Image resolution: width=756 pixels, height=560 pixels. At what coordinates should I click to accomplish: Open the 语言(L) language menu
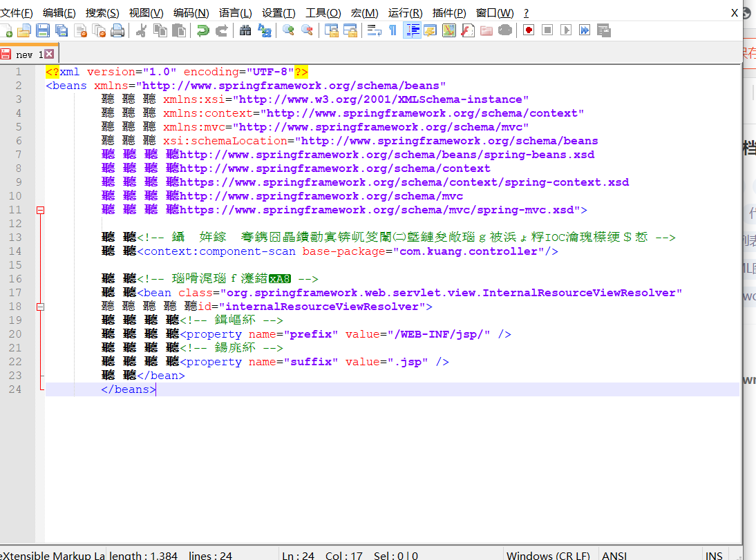tap(235, 12)
